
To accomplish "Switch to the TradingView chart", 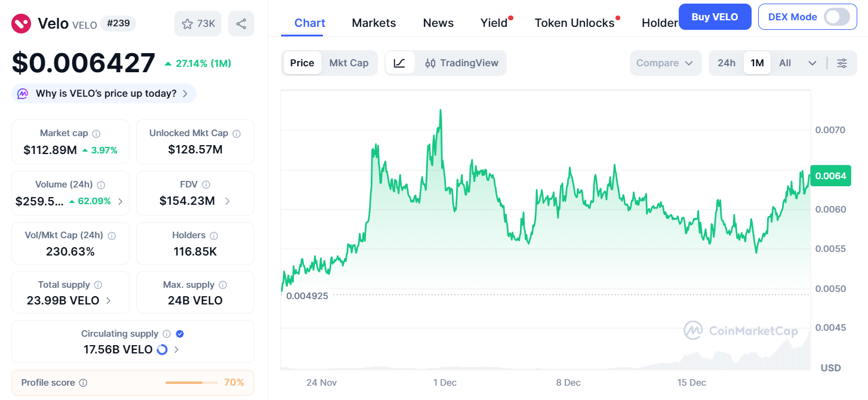I will coord(461,63).
